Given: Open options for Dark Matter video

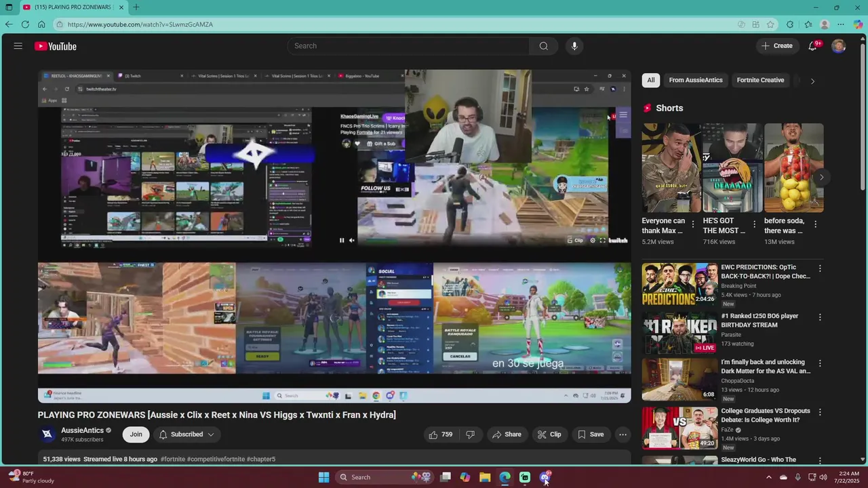Looking at the screenshot, I should (x=820, y=363).
